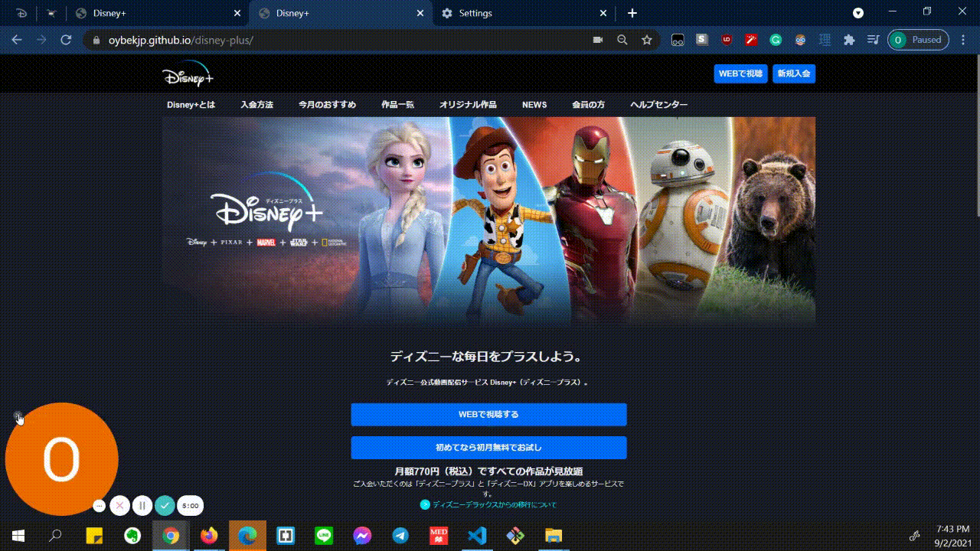This screenshot has height=551, width=980.
Task: Open the glasses extension icon
Action: (678, 40)
